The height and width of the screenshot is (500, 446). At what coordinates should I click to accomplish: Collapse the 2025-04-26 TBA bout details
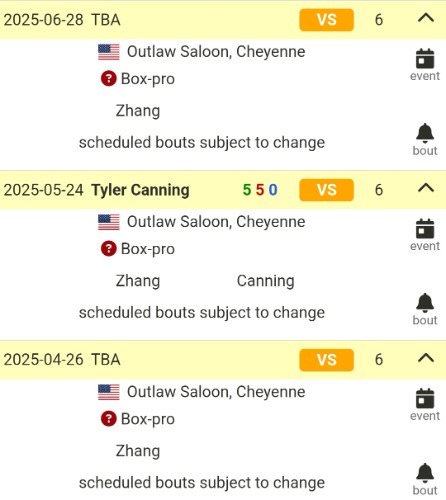[x=426, y=358]
